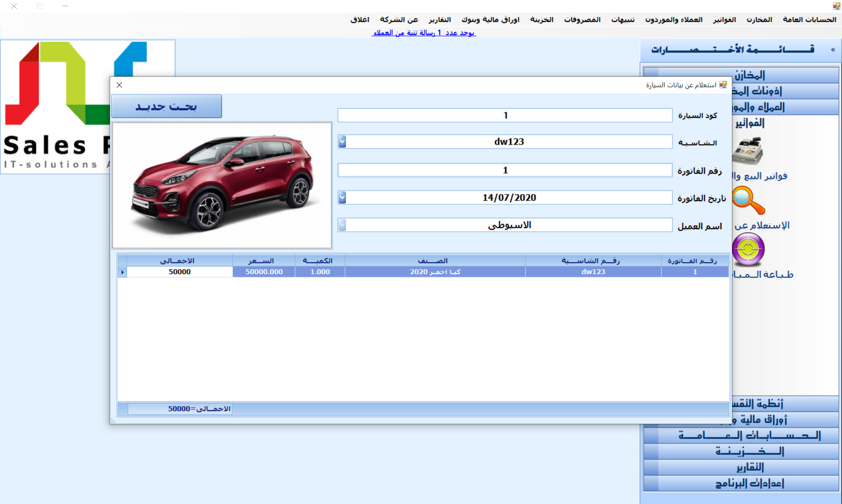Collapse shortcuts panel with double chevron
Image resolution: width=842 pixels, height=504 pixels.
coord(832,50)
